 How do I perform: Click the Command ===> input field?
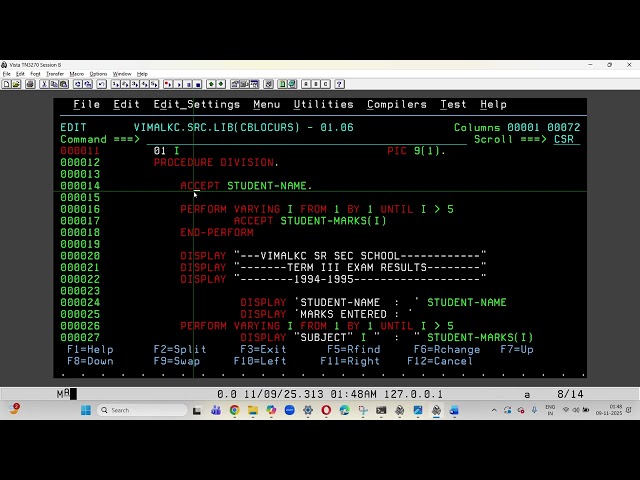306,139
